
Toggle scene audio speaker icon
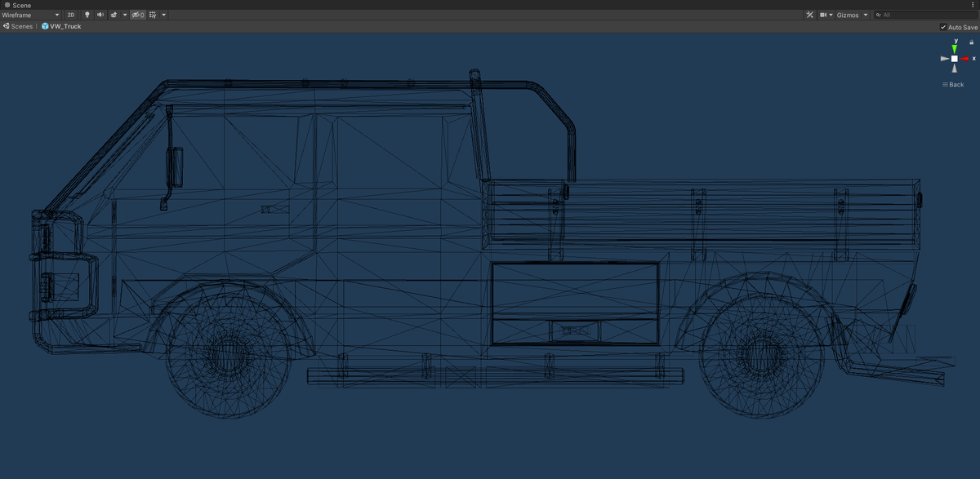tap(100, 15)
